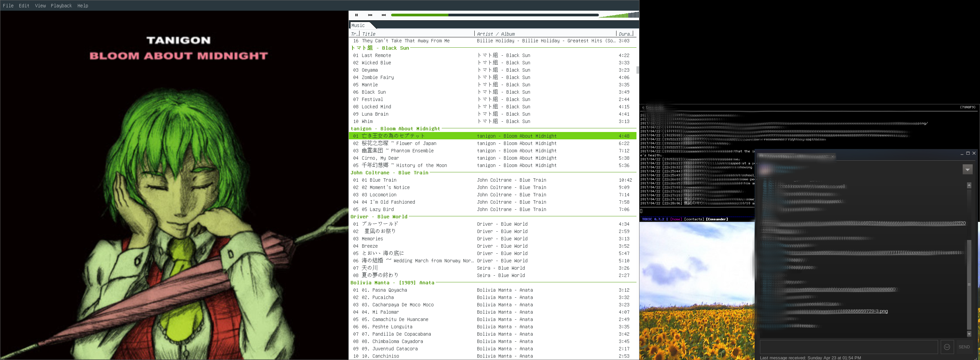Open the Playback menu
Image resolution: width=980 pixels, height=360 pixels.
pos(61,5)
